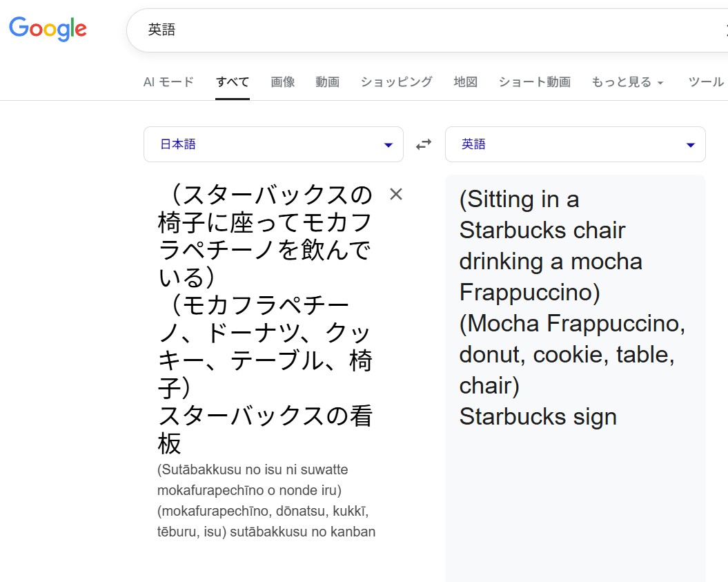
Task: Expand the もっと見る menu
Action: [627, 82]
